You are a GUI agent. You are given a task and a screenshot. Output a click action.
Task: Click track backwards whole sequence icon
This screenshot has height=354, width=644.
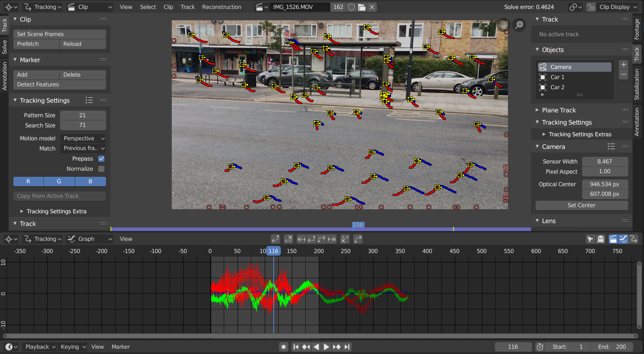click(x=301, y=239)
